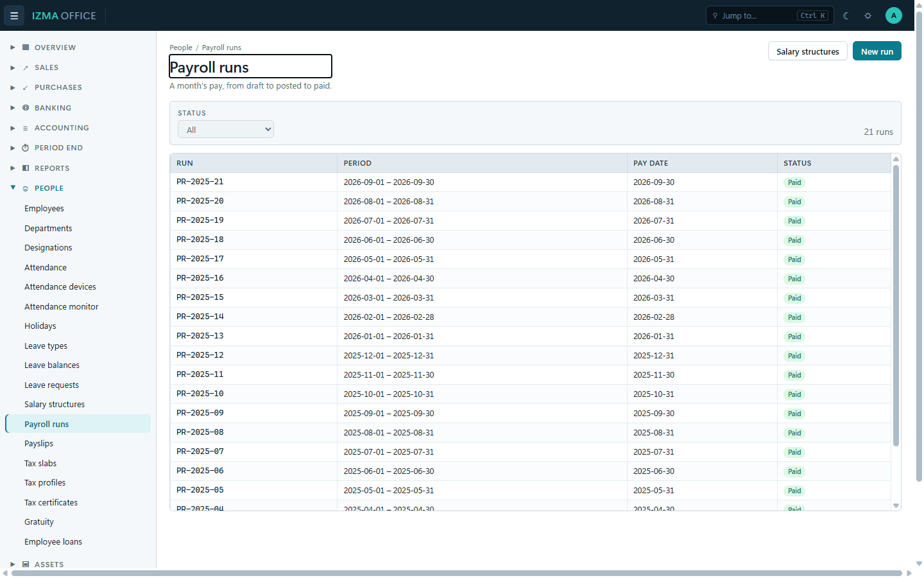Screen dimensions: 924x578
Task: Open Salary structures in sidebar
Action: tap(78, 405)
